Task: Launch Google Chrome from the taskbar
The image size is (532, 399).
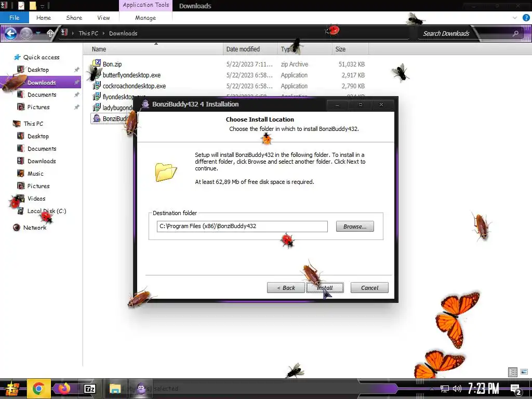Action: click(38, 389)
